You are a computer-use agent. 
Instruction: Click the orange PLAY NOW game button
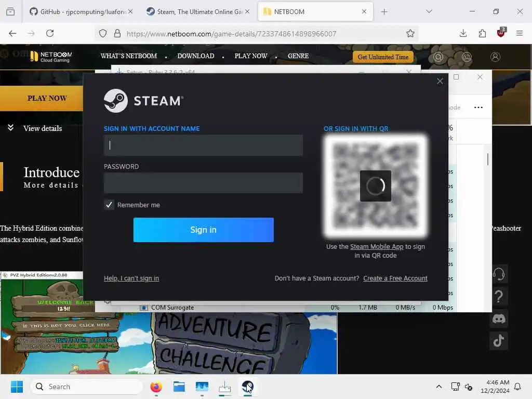tap(42, 98)
